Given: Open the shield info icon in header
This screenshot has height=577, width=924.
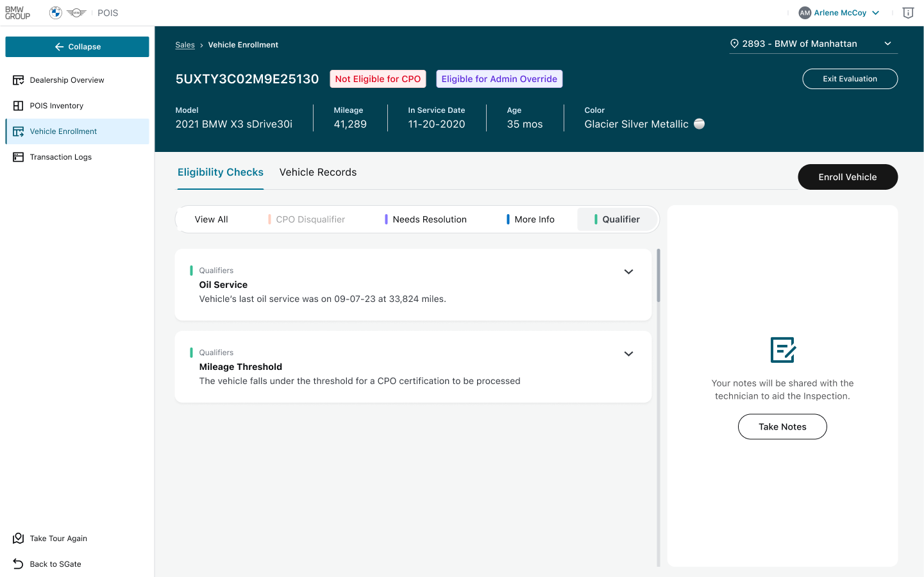Looking at the screenshot, I should 908,13.
